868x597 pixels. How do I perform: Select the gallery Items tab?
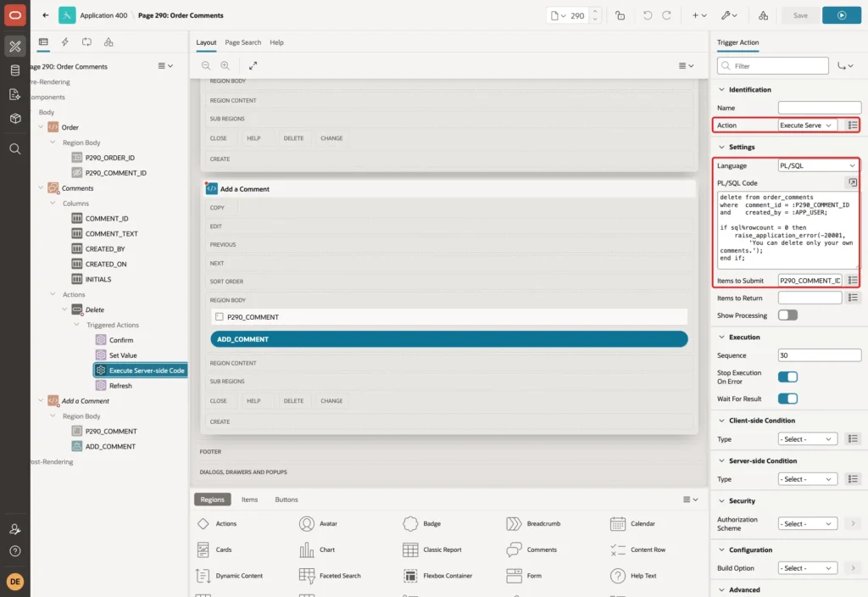click(250, 499)
